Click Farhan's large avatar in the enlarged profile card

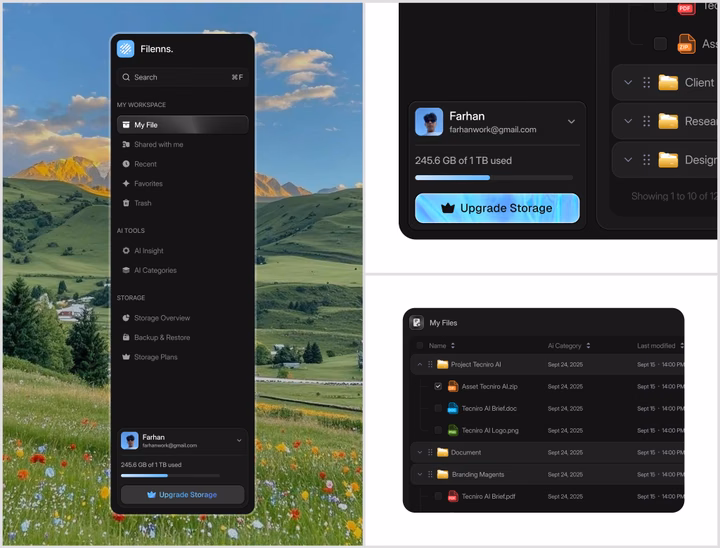tap(429, 122)
